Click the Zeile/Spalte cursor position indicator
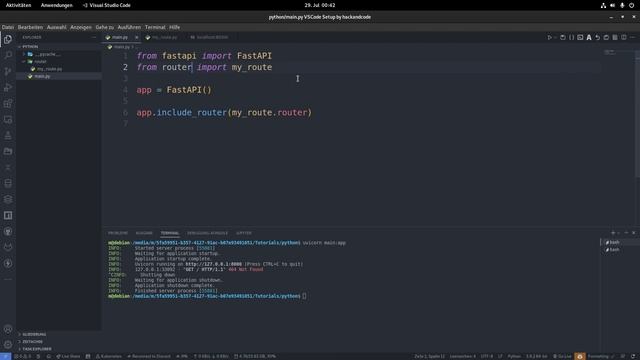640x360 pixels. point(429,356)
